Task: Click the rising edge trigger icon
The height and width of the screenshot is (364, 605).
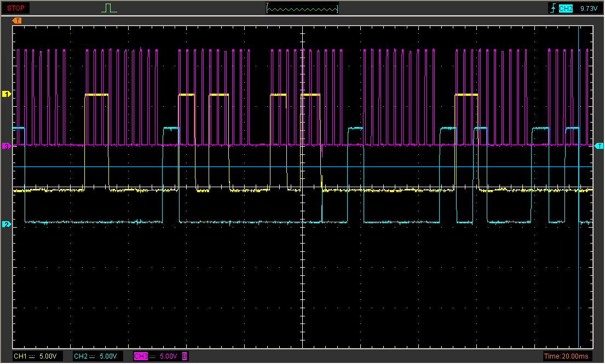Action: coord(554,8)
